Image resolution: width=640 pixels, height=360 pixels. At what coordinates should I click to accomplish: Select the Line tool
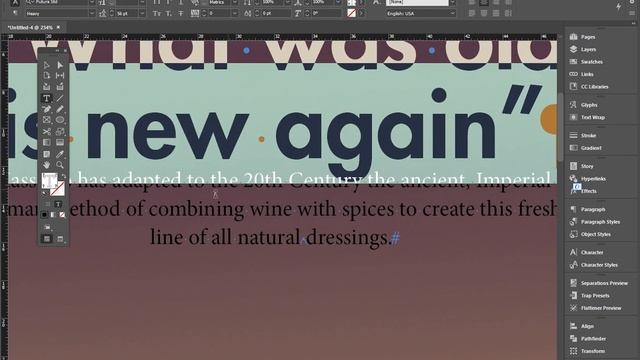(x=60, y=98)
